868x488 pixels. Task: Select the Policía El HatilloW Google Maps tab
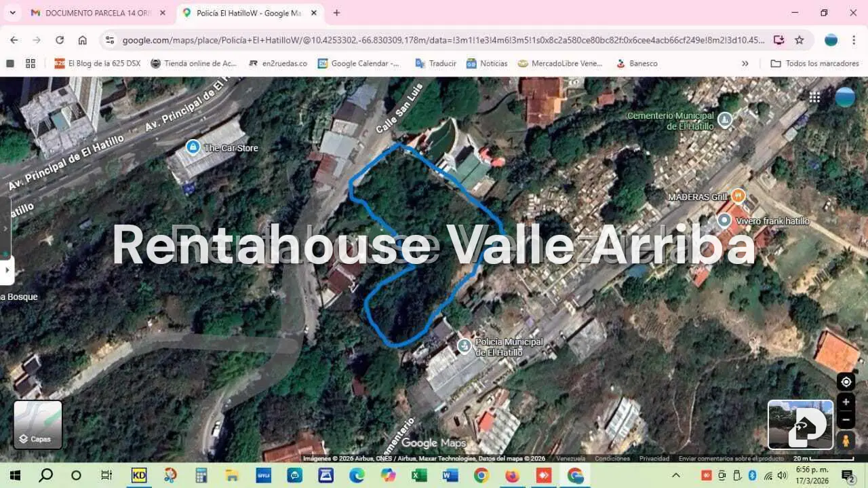(x=249, y=13)
